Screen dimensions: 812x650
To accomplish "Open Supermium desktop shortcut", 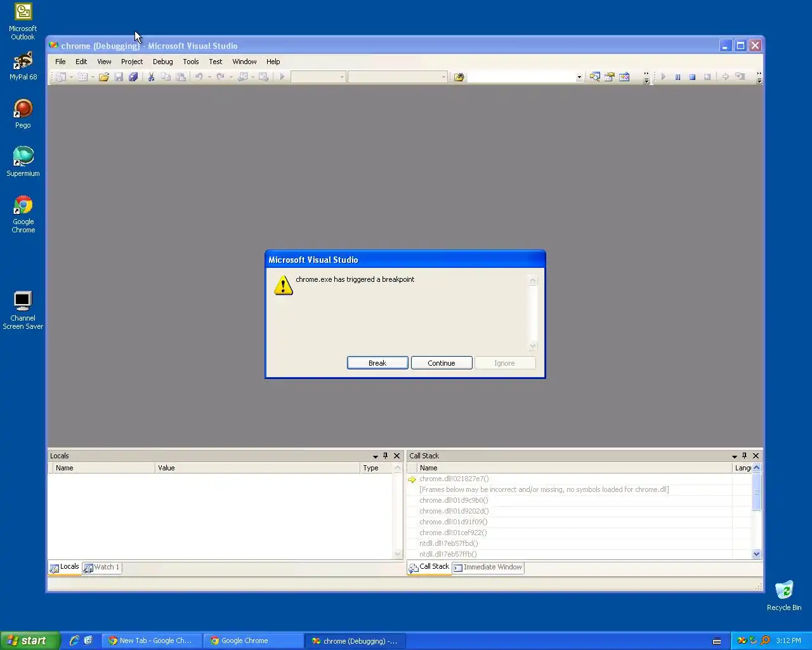I will (x=23, y=162).
